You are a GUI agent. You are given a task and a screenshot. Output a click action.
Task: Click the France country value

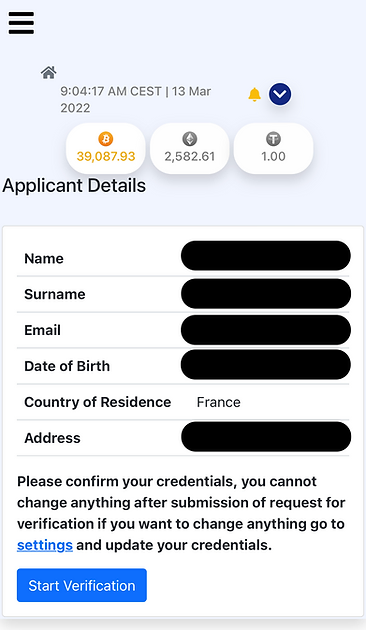tap(219, 402)
